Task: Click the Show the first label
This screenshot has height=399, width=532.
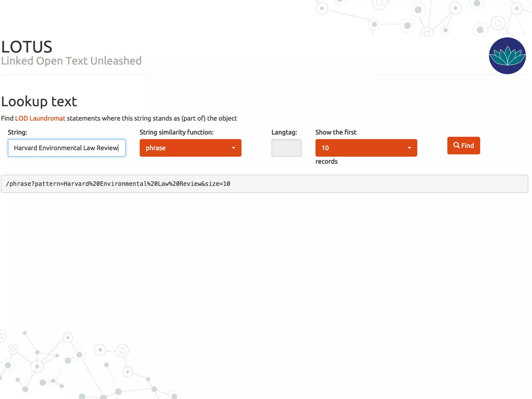Action: click(336, 132)
